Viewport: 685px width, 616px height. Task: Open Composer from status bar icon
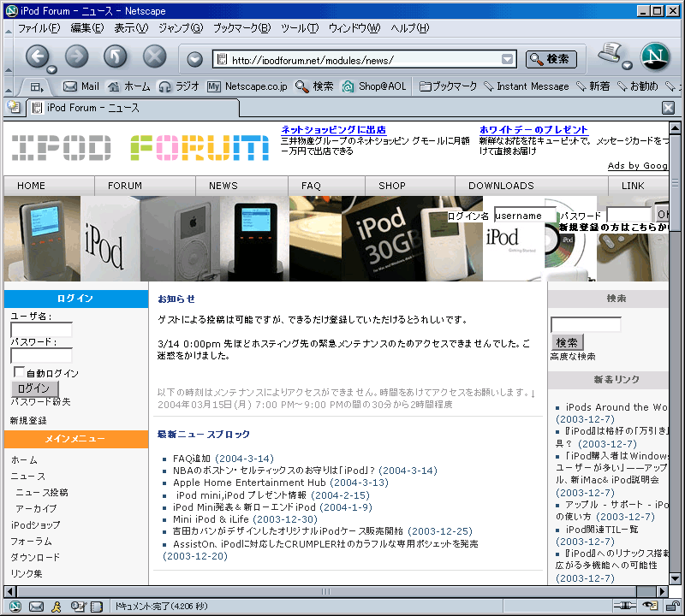[79, 606]
